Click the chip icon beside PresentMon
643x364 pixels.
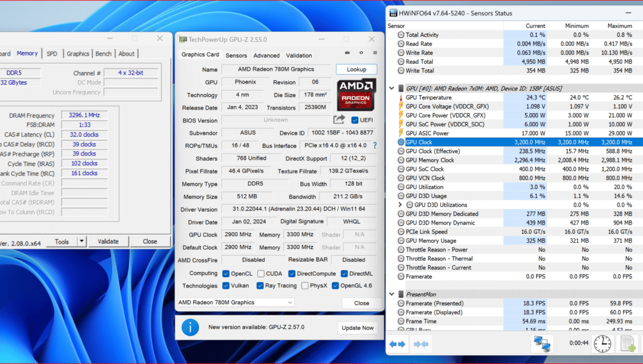401,294
